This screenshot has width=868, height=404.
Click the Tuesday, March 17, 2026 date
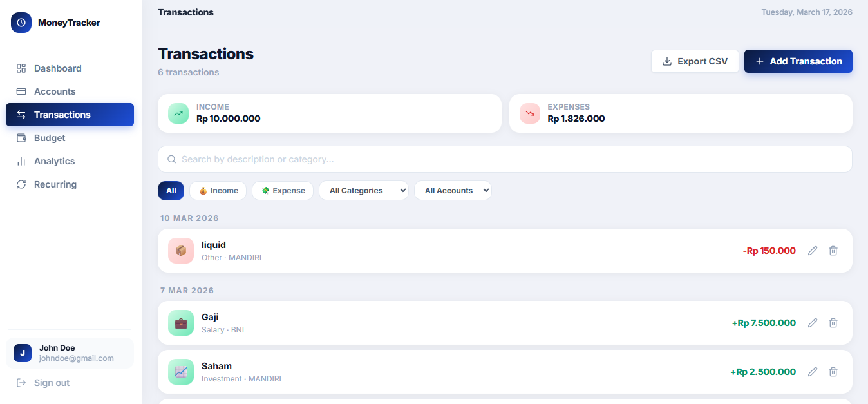807,12
